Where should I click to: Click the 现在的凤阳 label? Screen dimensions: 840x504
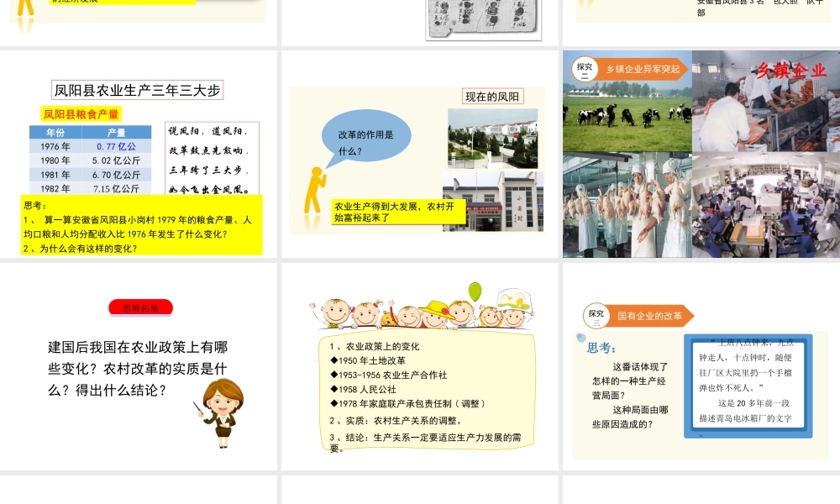point(492,97)
